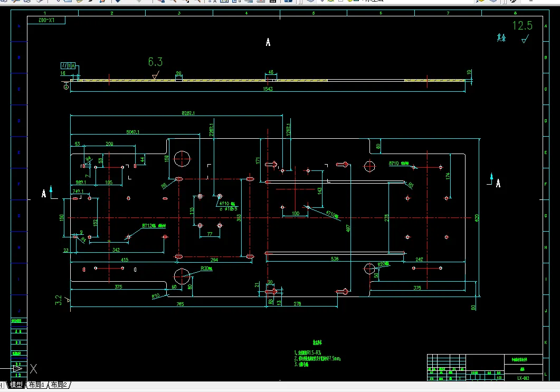560x392 pixels.
Task: Pick the 278 dimension text
Action: 297,303
